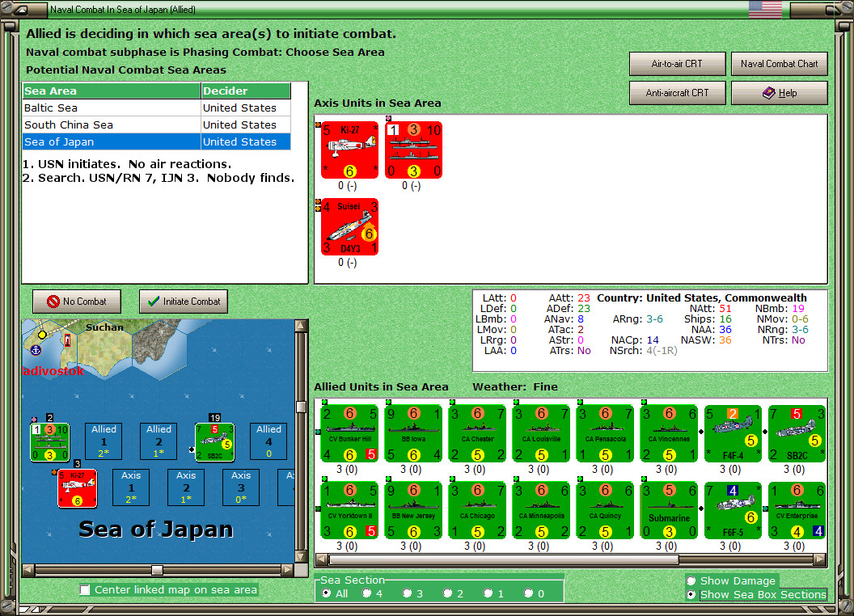Click the No Combat button
Screen dimensions: 854x616
pyautogui.click(x=77, y=302)
